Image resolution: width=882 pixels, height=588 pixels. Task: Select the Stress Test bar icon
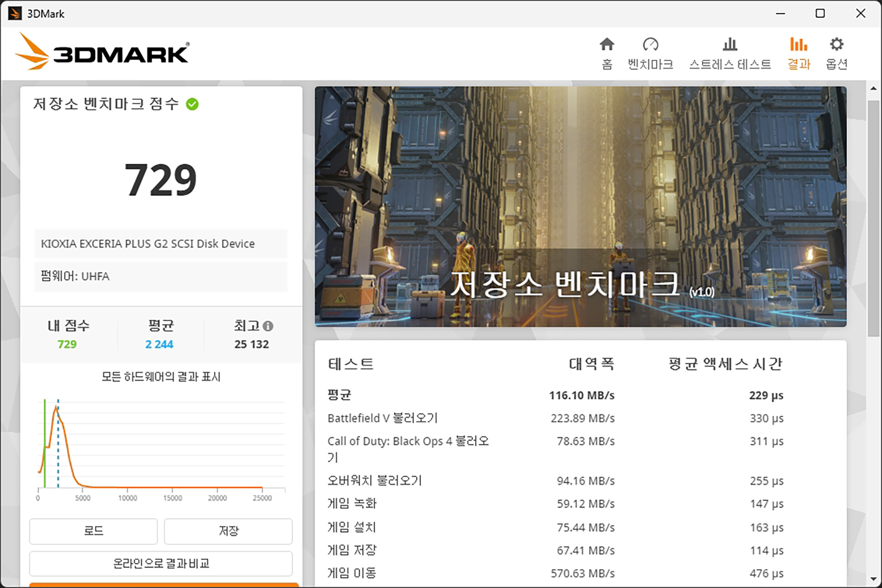tap(730, 45)
